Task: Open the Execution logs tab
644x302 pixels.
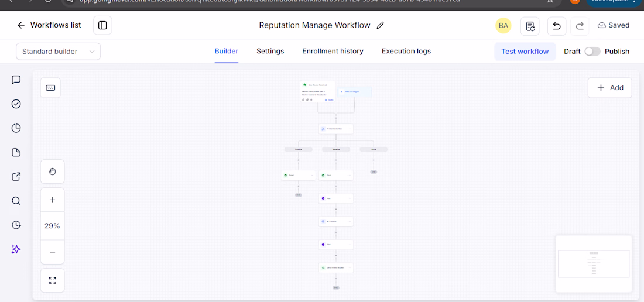Action: (x=406, y=52)
